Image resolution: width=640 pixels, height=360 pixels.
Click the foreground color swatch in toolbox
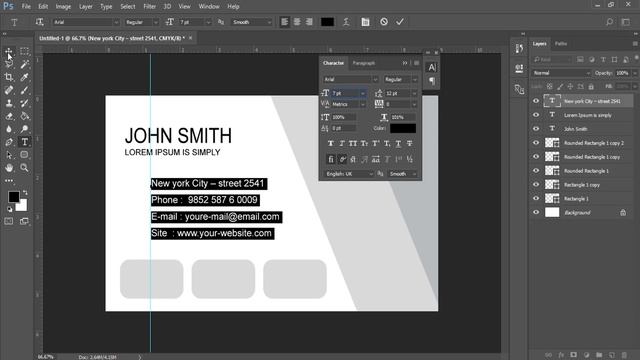13,197
